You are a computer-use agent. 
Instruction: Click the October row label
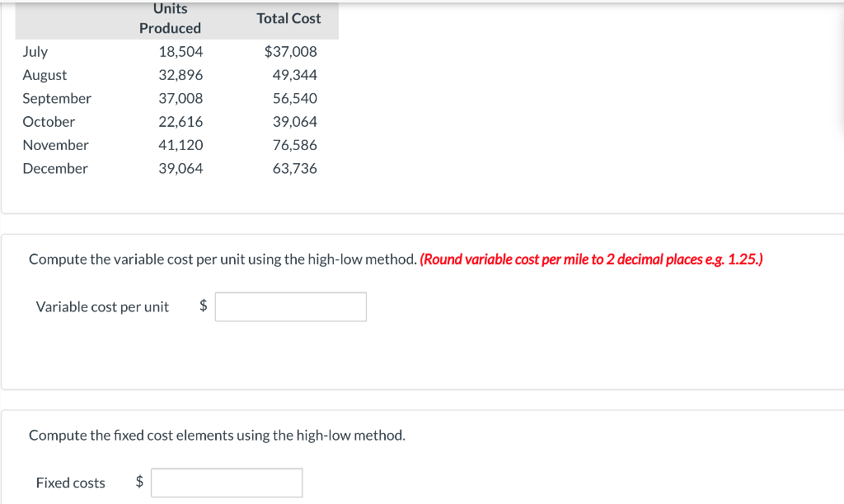point(49,122)
